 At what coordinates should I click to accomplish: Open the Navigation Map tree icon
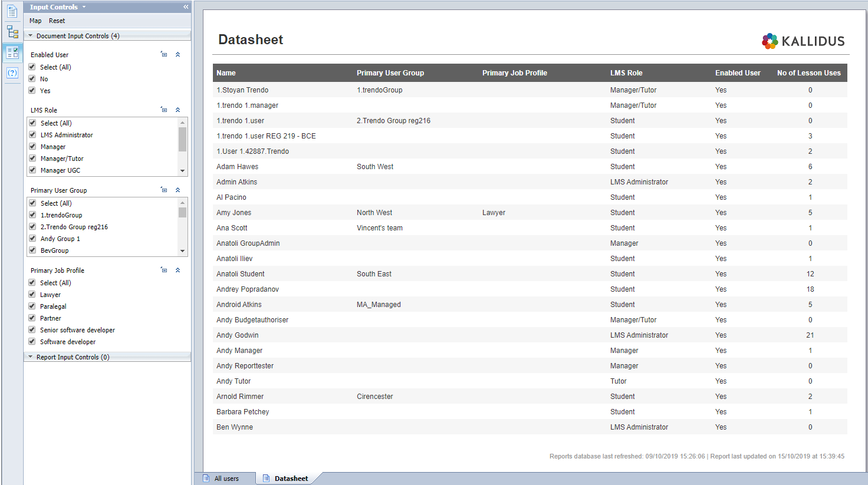tap(12, 32)
